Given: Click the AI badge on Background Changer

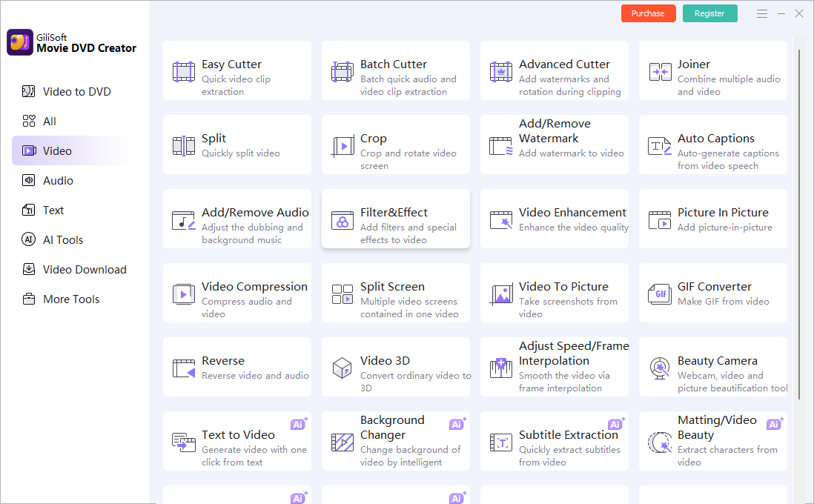Looking at the screenshot, I should point(458,423).
